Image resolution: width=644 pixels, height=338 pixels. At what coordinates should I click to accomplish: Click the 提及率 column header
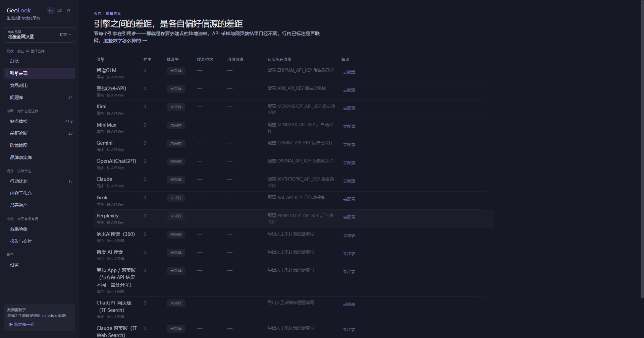173,59
